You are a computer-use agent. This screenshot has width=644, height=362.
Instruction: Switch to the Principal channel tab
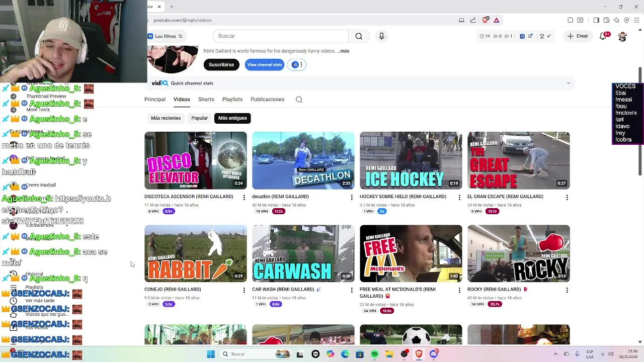point(155,100)
